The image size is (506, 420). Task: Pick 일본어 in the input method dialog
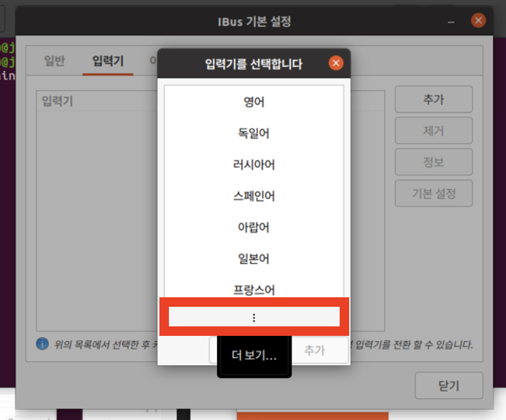pyautogui.click(x=254, y=258)
